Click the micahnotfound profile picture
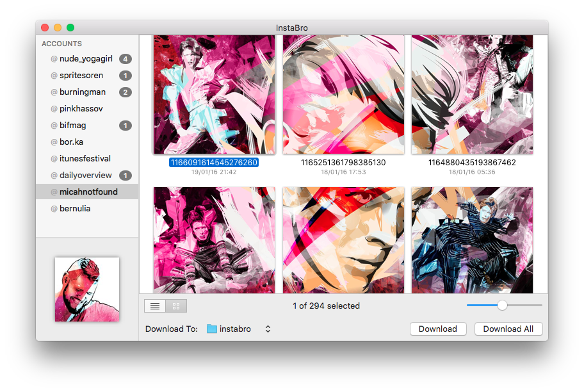Viewport: 584px width, 392px height. click(x=87, y=290)
